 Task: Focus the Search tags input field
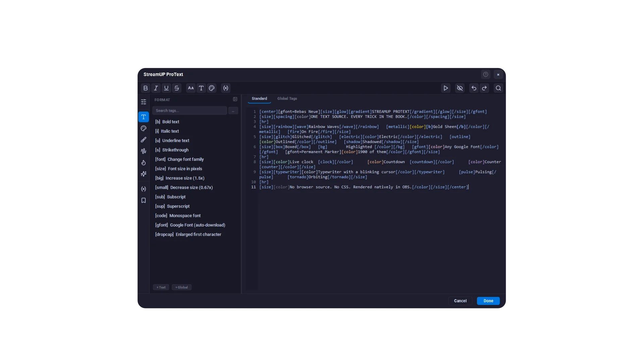coord(190,111)
